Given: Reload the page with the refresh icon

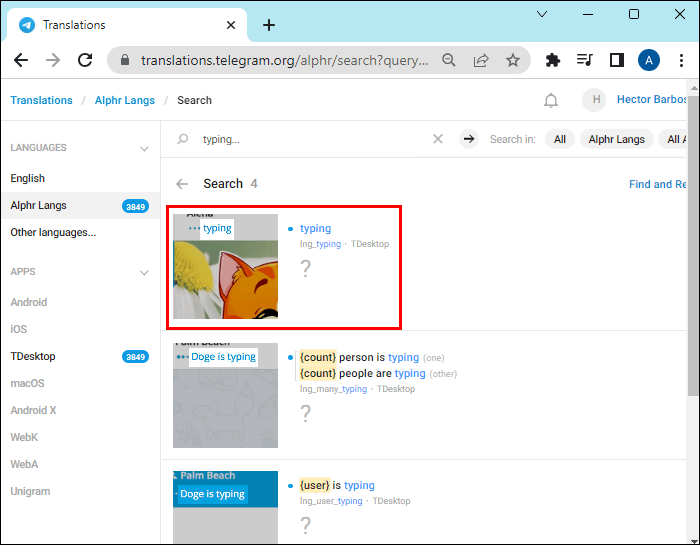Looking at the screenshot, I should click(x=85, y=60).
